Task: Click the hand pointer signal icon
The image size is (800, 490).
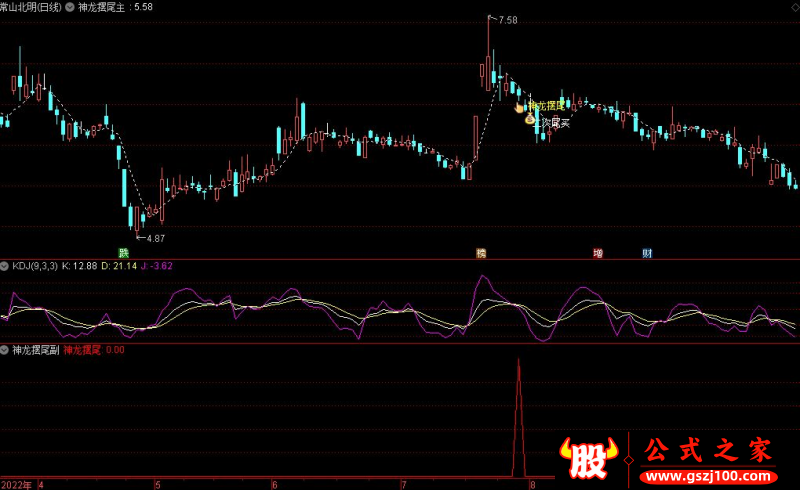Action: point(519,107)
